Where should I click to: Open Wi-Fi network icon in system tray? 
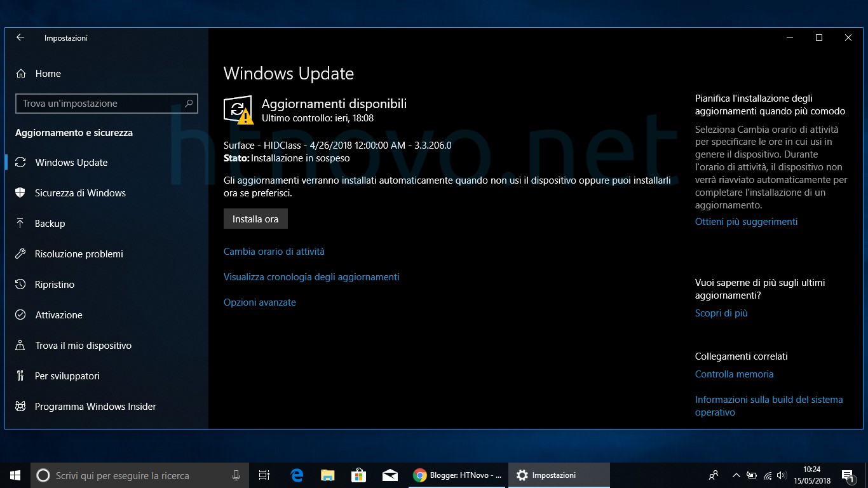768,475
